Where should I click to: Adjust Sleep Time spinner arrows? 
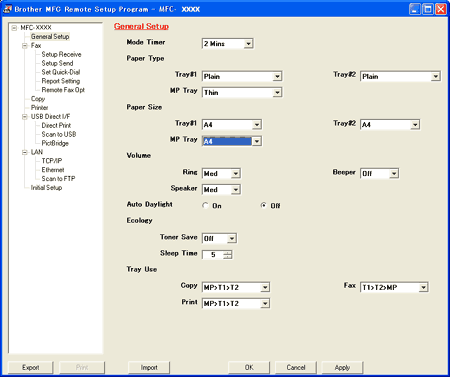click(x=228, y=255)
